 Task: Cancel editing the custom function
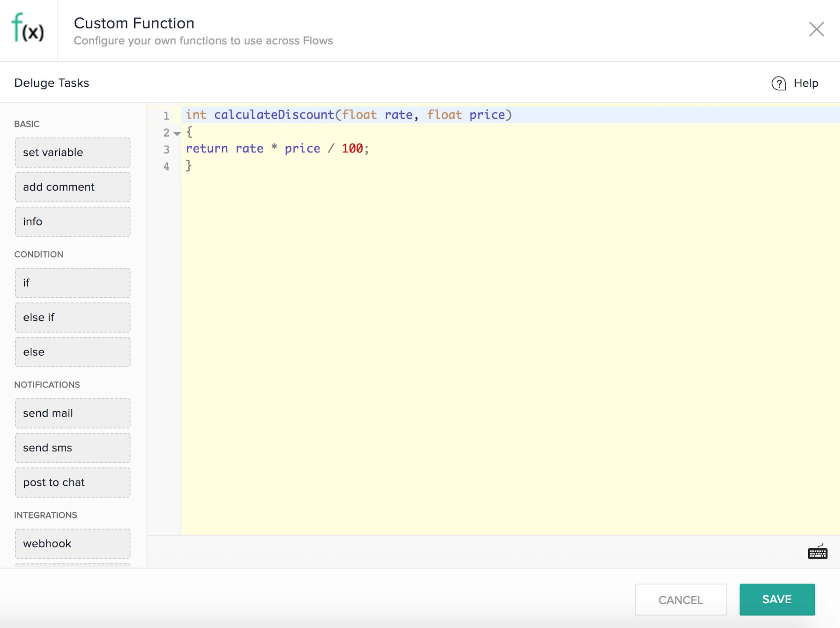click(x=681, y=599)
